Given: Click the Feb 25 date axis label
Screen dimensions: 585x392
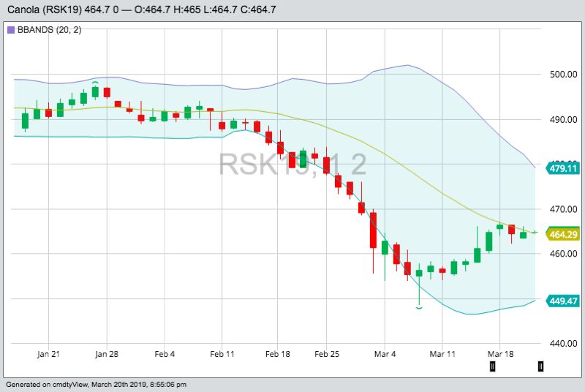Looking at the screenshot, I should [x=327, y=354].
